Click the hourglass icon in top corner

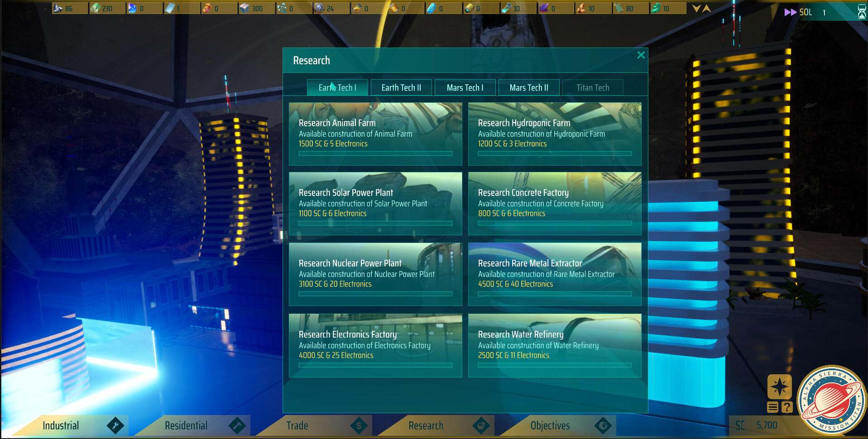click(862, 12)
